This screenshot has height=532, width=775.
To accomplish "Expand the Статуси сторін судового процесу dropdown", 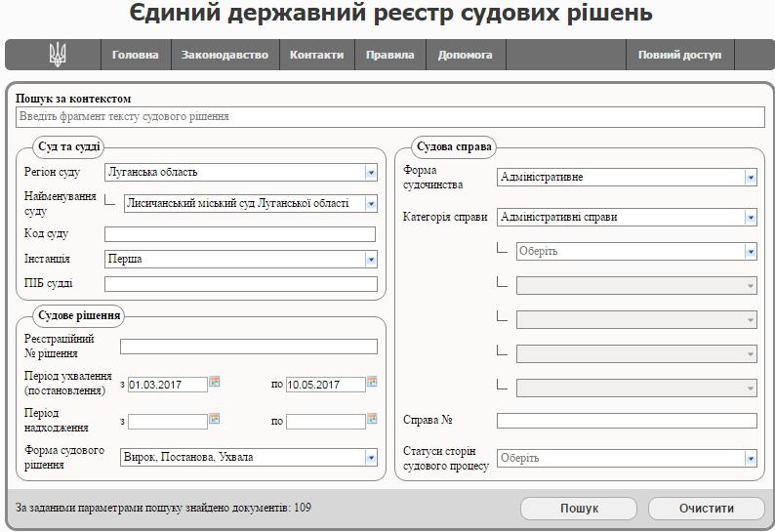I will 750,458.
